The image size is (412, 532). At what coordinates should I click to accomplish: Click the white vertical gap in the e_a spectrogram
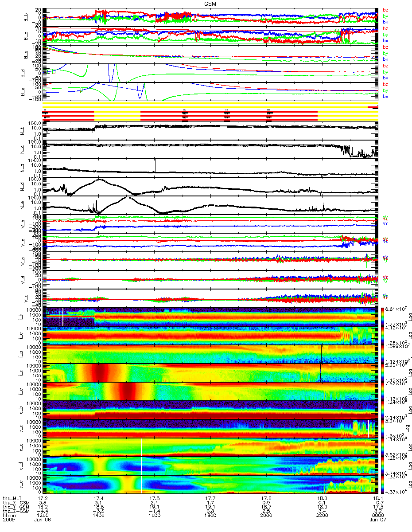pyautogui.click(x=142, y=447)
